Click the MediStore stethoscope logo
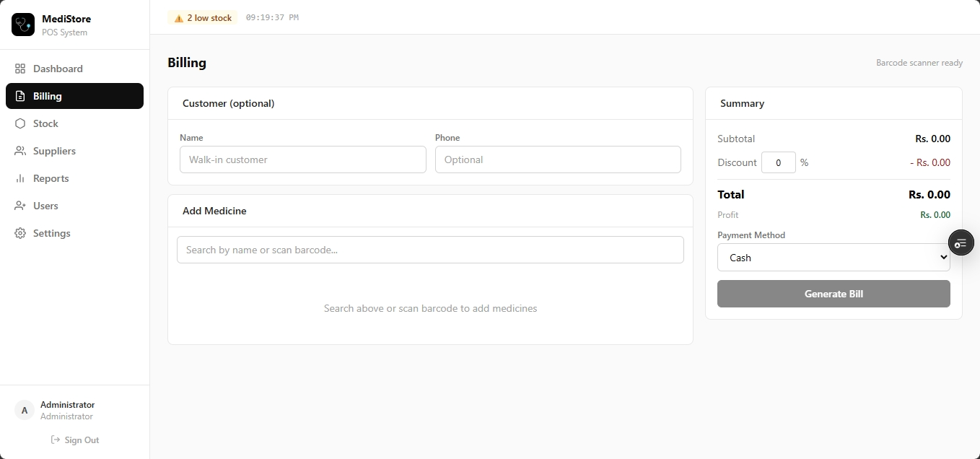This screenshot has width=980, height=459. tap(23, 25)
